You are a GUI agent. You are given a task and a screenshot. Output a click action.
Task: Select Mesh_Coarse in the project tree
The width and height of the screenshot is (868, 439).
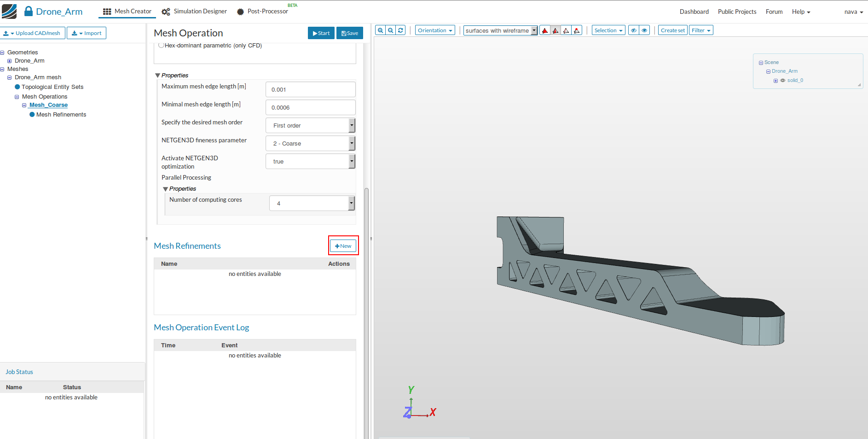(x=48, y=105)
